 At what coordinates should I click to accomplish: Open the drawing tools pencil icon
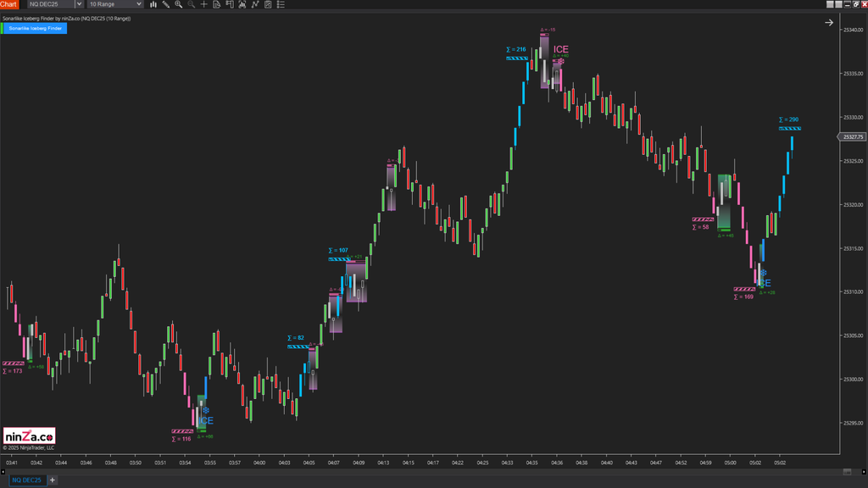point(166,4)
